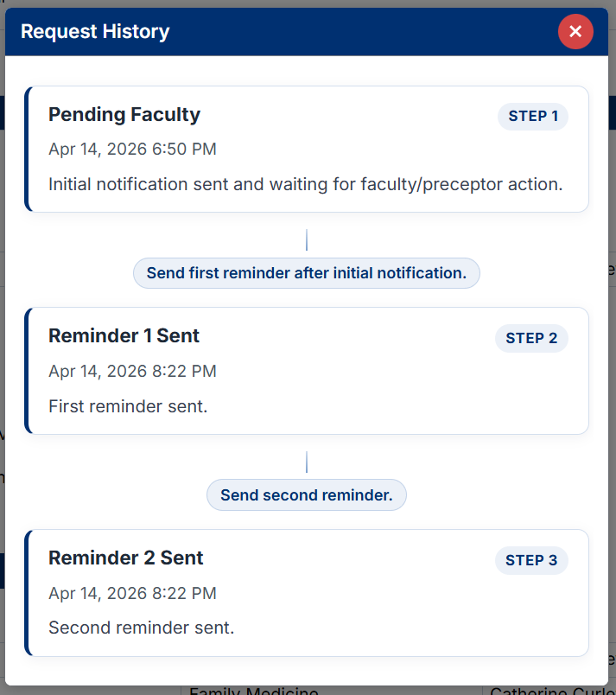The width and height of the screenshot is (616, 695).
Task: Click the 'Send second reminder' pill
Action: tap(306, 494)
